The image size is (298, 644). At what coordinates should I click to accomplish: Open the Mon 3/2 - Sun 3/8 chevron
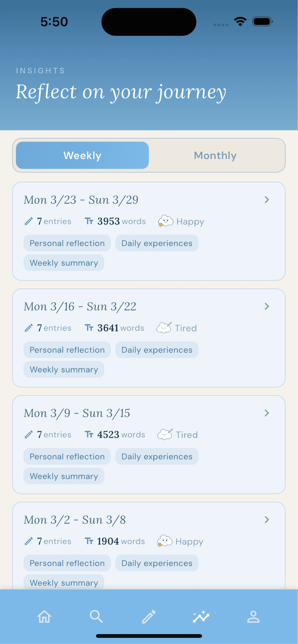[267, 520]
